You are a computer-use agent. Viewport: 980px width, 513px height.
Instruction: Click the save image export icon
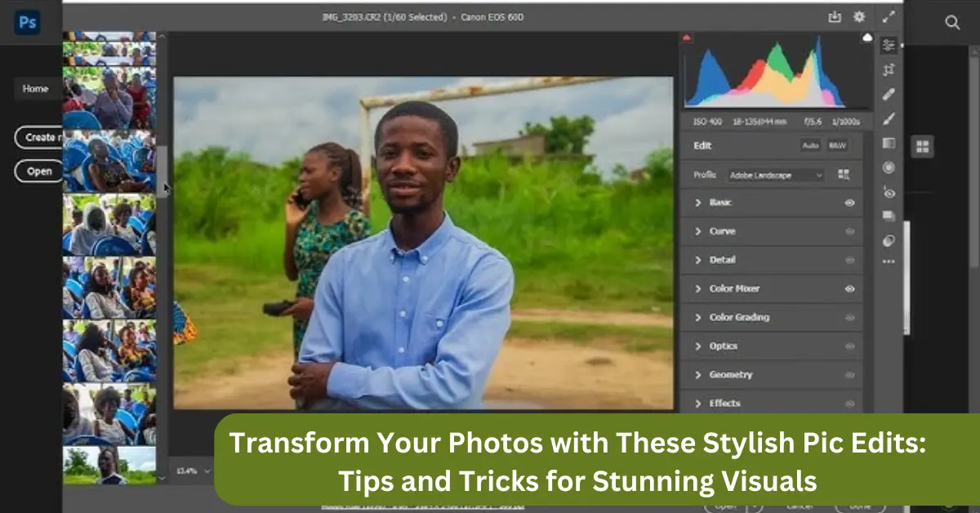click(x=834, y=16)
